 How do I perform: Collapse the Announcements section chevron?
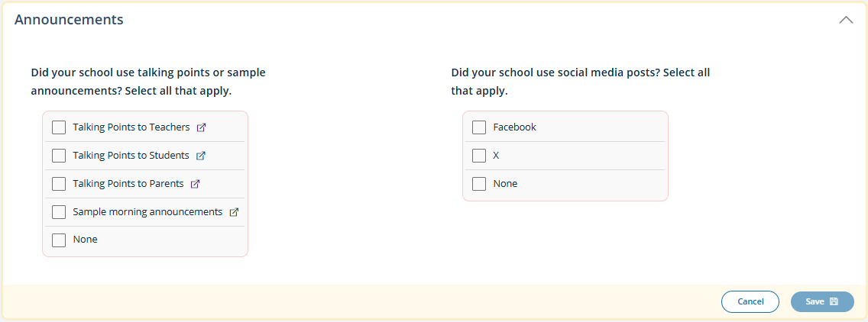pos(846,21)
